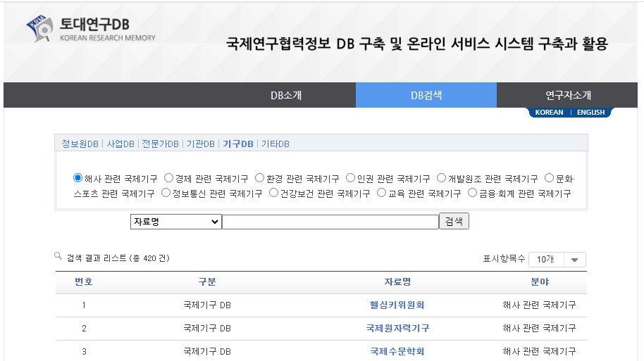Open the 국제원자력기구 record link
The width and height of the screenshot is (644, 361).
397,329
